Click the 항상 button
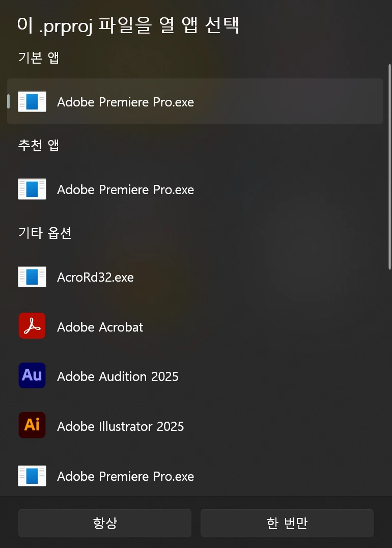The height and width of the screenshot is (548, 392). [x=105, y=523]
